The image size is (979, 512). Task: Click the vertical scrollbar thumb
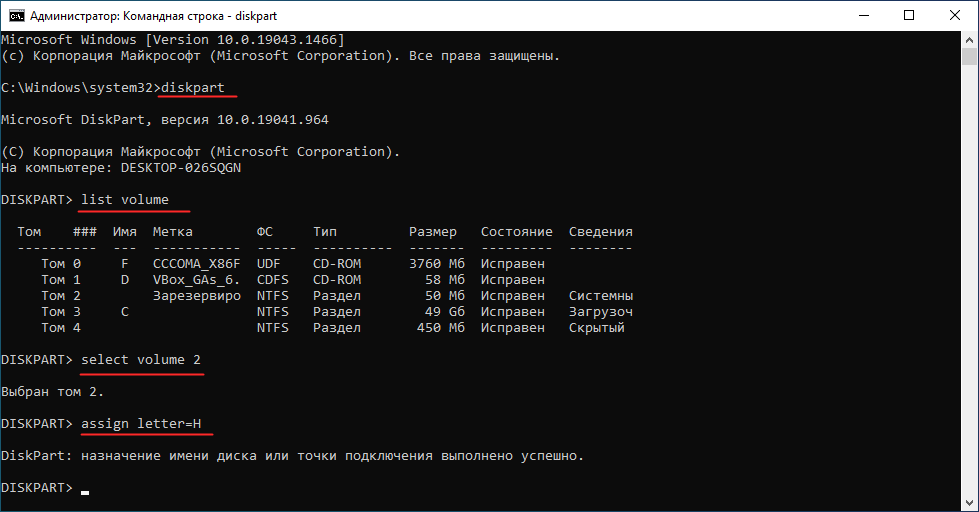tap(969, 56)
